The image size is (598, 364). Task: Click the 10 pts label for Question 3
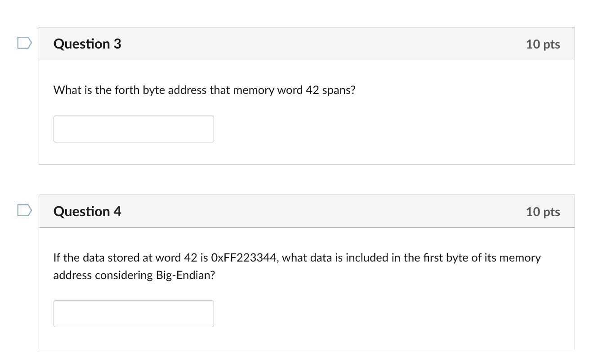click(543, 44)
